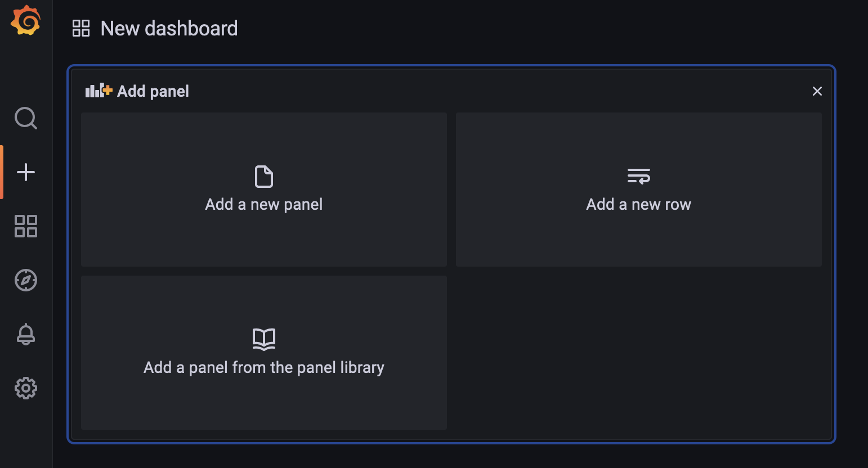Open the Create plus menu in sidebar

tap(26, 172)
